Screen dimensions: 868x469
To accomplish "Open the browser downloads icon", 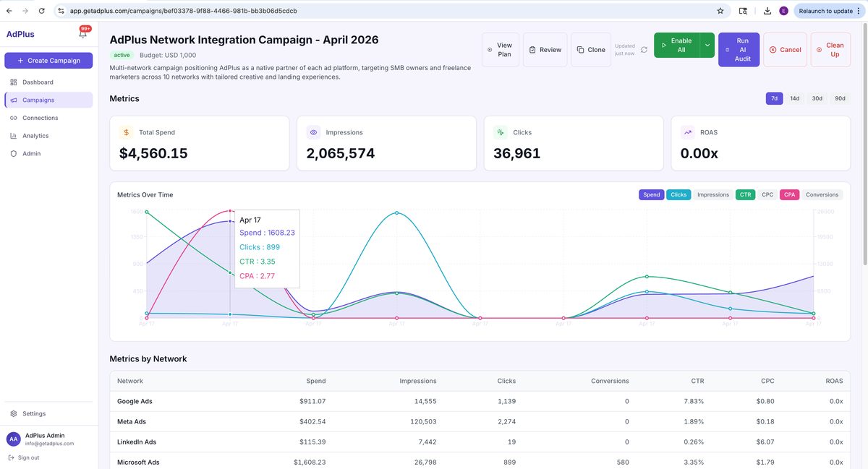I will click(x=767, y=11).
